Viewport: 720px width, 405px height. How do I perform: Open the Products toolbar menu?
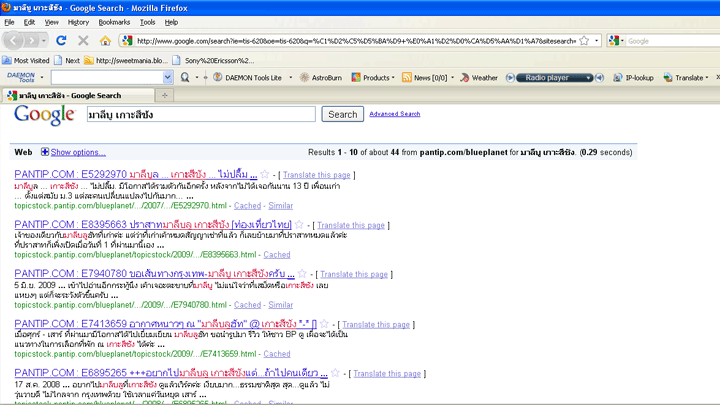click(x=373, y=78)
